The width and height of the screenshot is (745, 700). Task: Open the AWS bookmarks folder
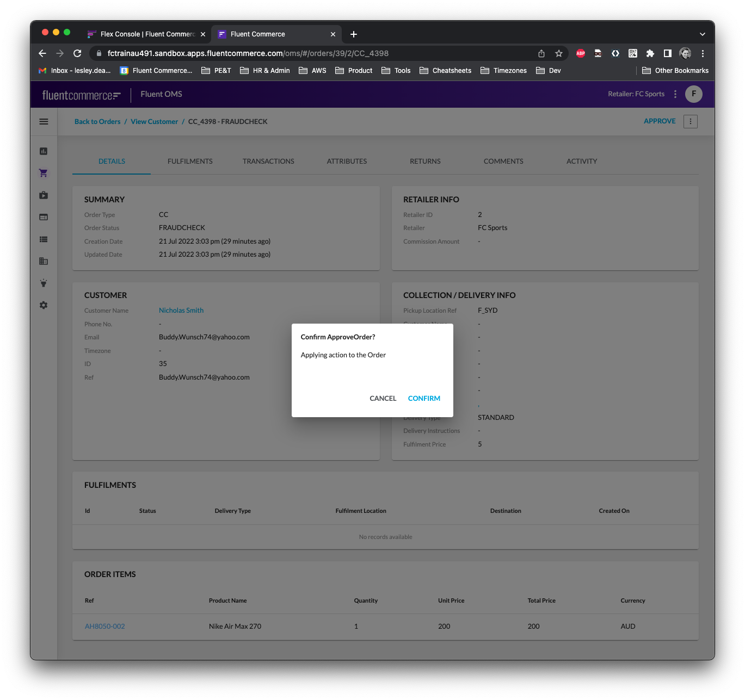point(313,71)
